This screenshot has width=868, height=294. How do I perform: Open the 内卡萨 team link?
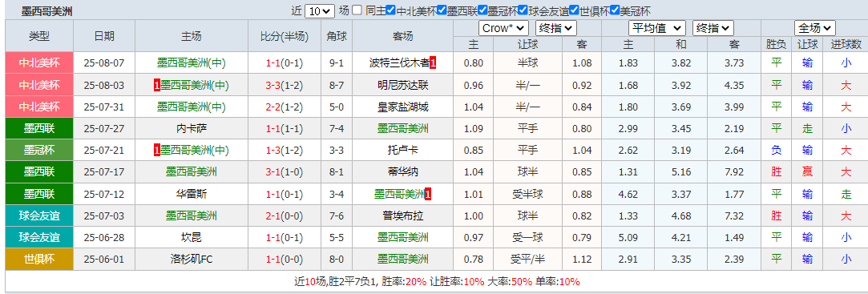click(x=192, y=128)
